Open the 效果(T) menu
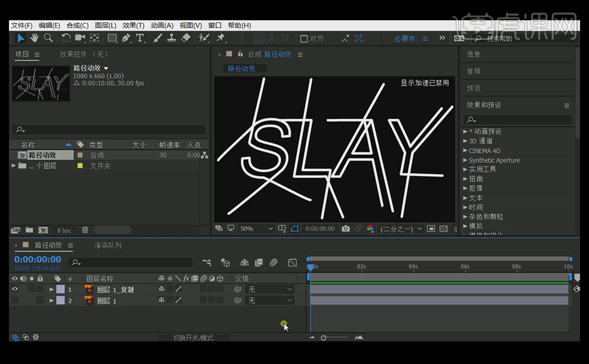 coord(133,26)
